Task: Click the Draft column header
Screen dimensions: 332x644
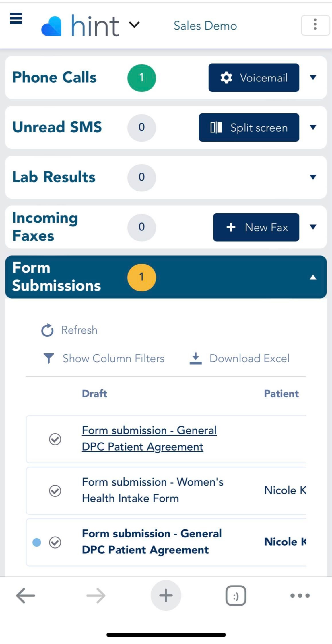Action: [94, 394]
